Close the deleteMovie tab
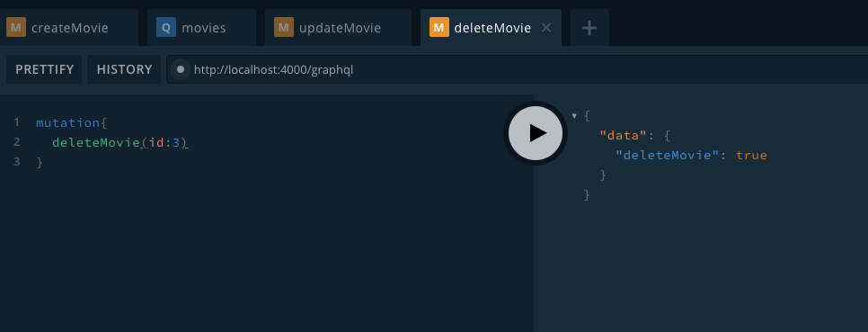This screenshot has width=868, height=332. point(545,28)
